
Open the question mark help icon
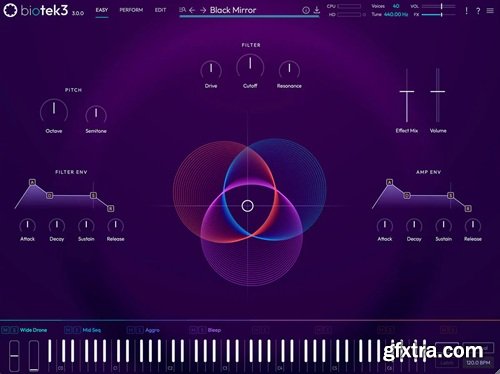[478, 11]
